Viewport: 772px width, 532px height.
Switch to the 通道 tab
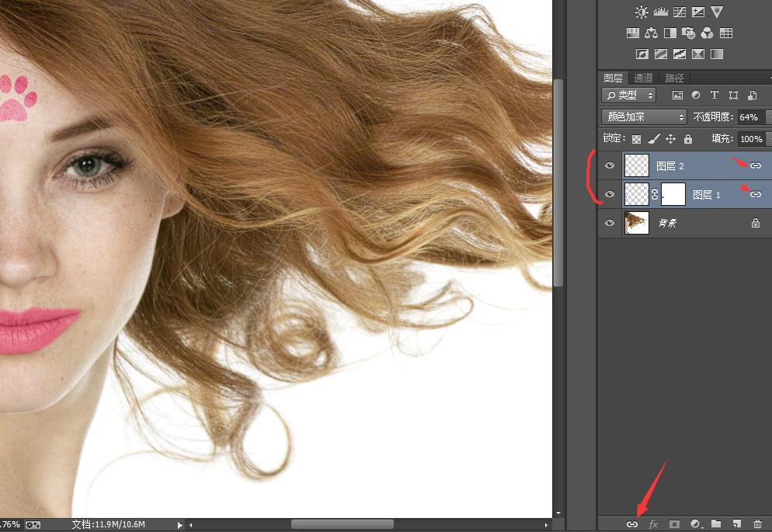click(643, 78)
